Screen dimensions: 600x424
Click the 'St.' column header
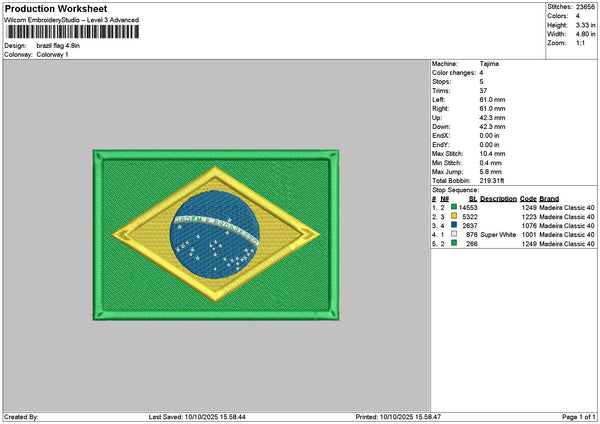pyautogui.click(x=473, y=199)
